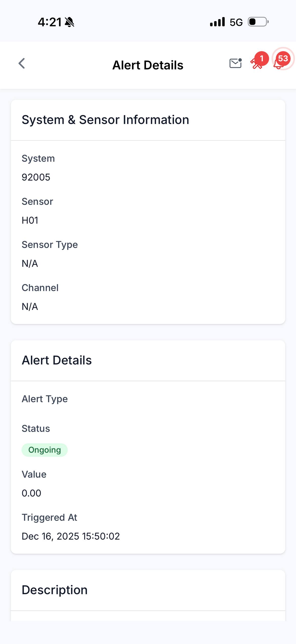The width and height of the screenshot is (296, 644).
Task: Open the notification bell showing 53 alerts
Action: click(x=279, y=62)
